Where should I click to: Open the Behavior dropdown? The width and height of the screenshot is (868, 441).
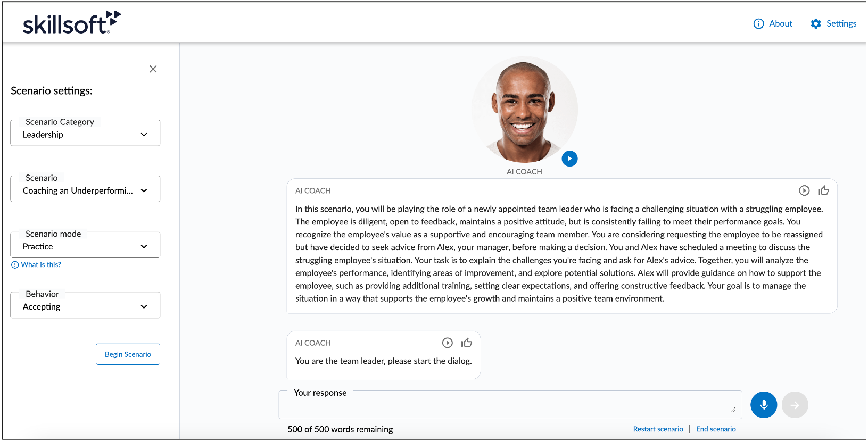pos(85,305)
